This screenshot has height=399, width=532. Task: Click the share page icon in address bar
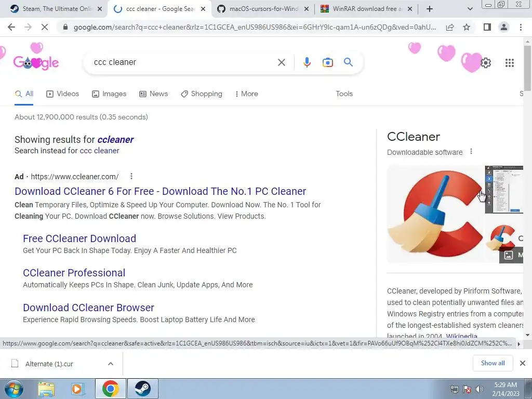click(450, 27)
